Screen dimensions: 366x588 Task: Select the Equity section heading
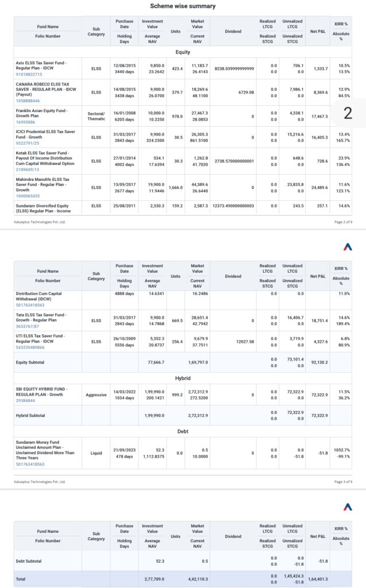click(183, 52)
